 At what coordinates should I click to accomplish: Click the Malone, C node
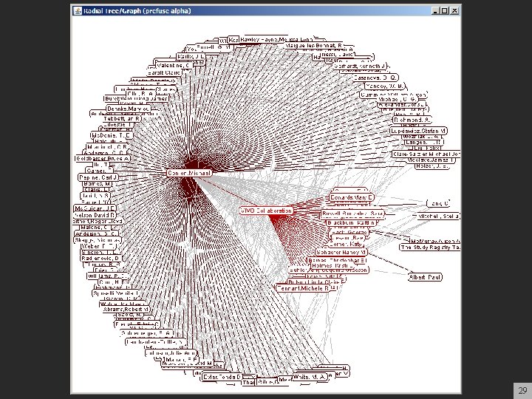[95, 228]
